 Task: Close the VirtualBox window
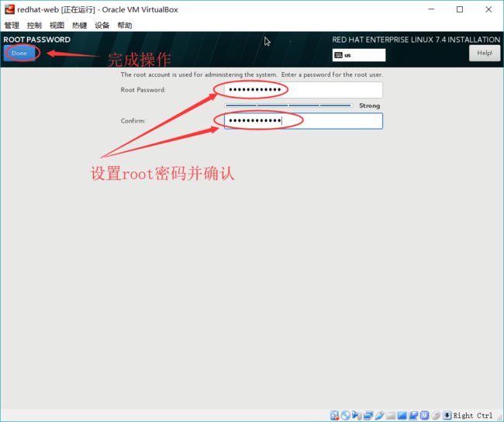tap(488, 9)
